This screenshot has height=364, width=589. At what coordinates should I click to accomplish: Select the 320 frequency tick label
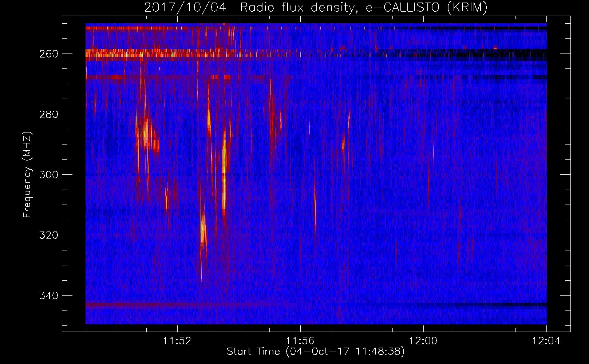pyautogui.click(x=48, y=235)
